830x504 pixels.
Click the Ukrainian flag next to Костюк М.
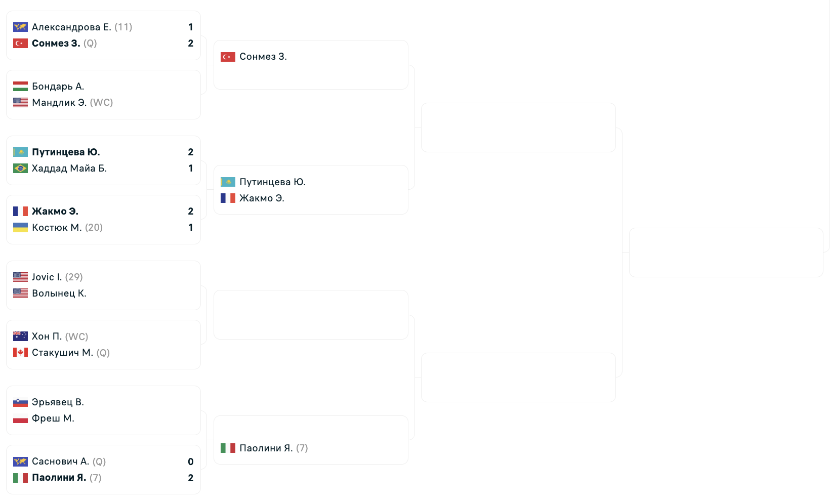pos(20,228)
